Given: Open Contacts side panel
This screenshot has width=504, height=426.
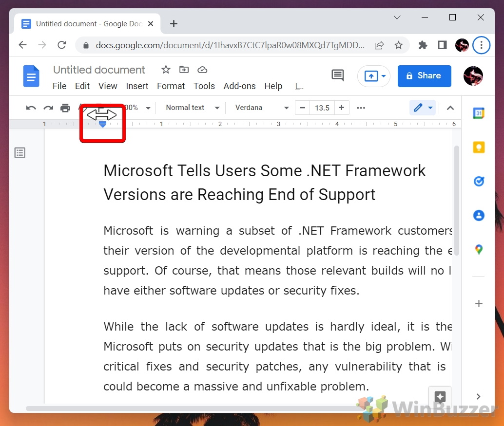Looking at the screenshot, I should (x=479, y=215).
